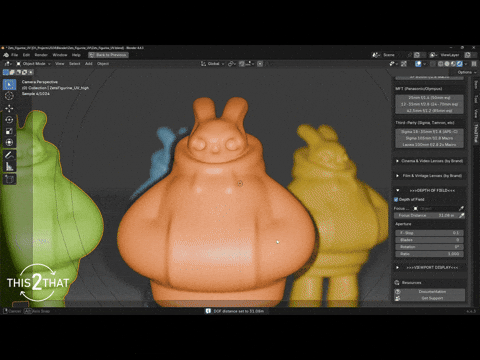Click the add view layer icon
The width and height of the screenshot is (480, 360).
tap(468, 55)
